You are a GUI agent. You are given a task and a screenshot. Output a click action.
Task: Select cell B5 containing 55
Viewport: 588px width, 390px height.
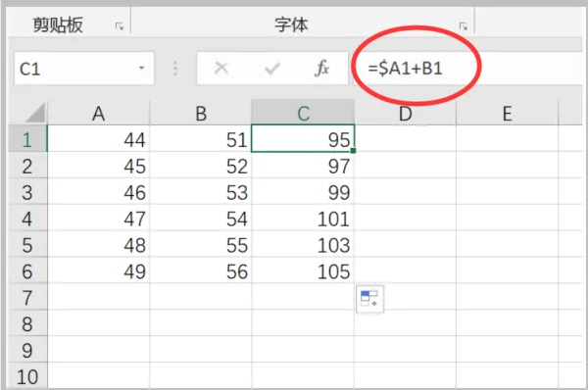[201, 244]
